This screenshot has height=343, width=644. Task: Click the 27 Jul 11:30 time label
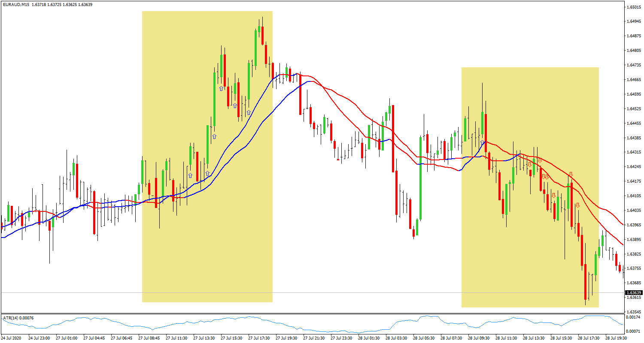click(x=177, y=338)
